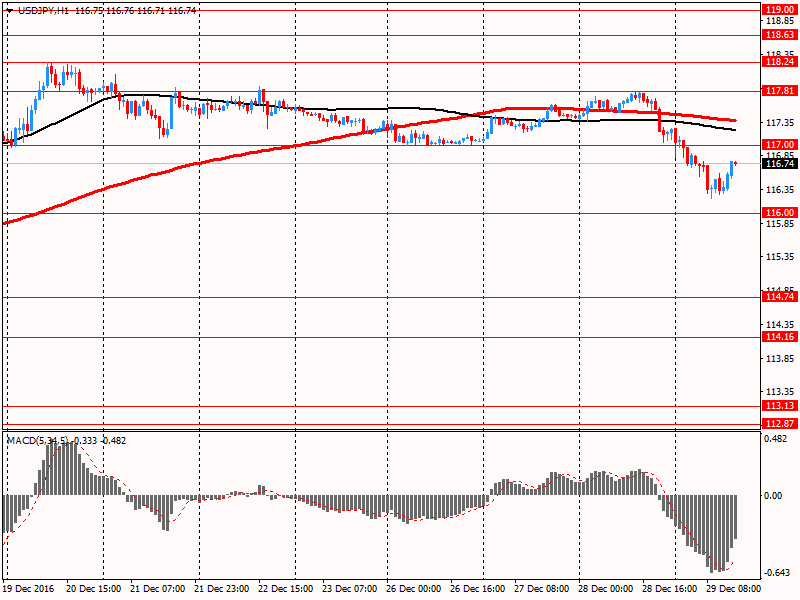The width and height of the screenshot is (800, 600).
Task: Click the 21 Dec 23:00 time axis label
Action: [221, 589]
